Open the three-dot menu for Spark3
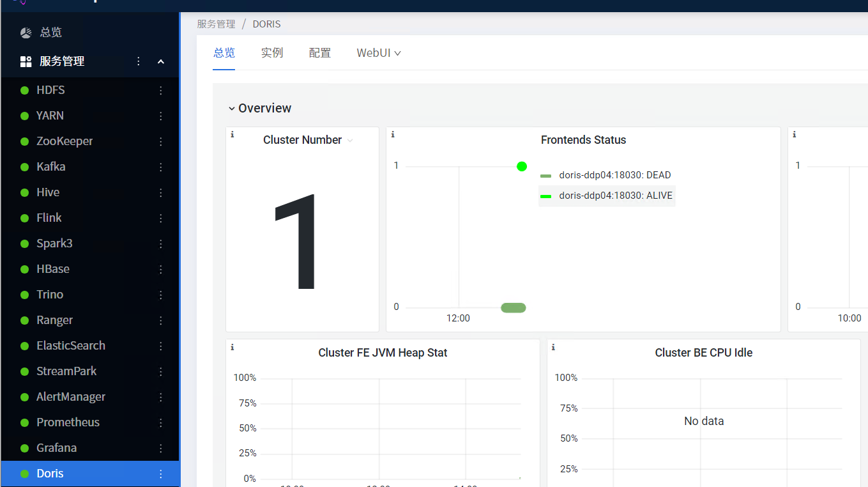 click(x=161, y=243)
